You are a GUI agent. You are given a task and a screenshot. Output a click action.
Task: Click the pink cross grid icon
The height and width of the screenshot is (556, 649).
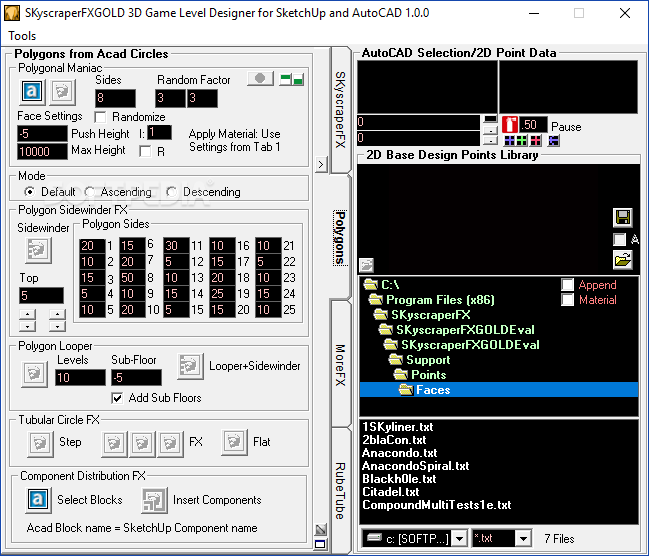click(x=536, y=141)
